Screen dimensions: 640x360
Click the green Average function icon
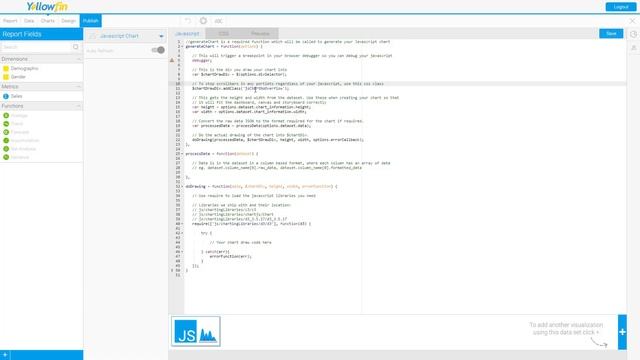coord(6,116)
